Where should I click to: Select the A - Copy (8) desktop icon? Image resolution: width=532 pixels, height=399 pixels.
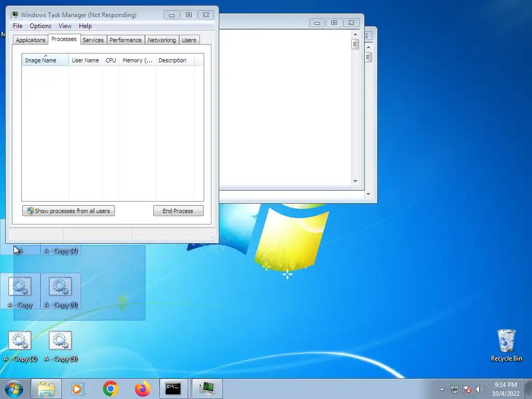click(61, 292)
